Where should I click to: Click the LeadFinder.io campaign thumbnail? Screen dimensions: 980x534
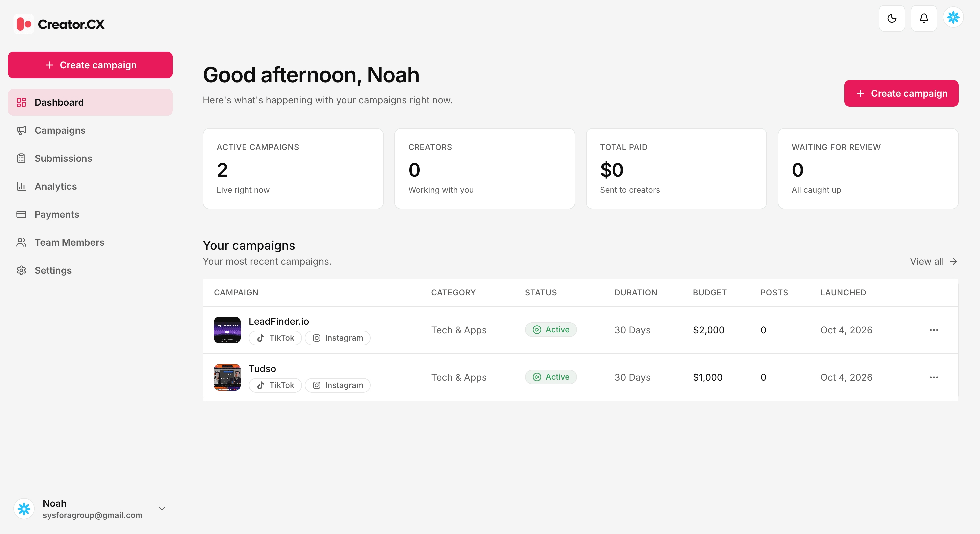227,330
